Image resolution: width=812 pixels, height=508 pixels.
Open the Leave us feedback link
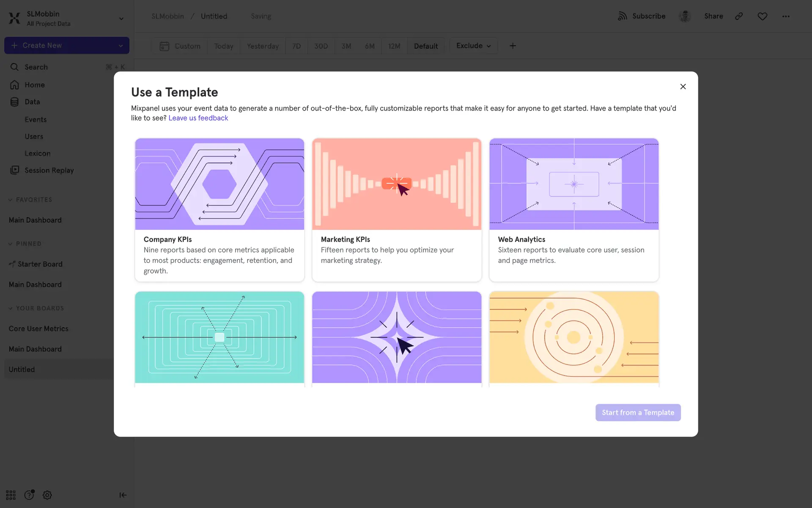point(198,118)
